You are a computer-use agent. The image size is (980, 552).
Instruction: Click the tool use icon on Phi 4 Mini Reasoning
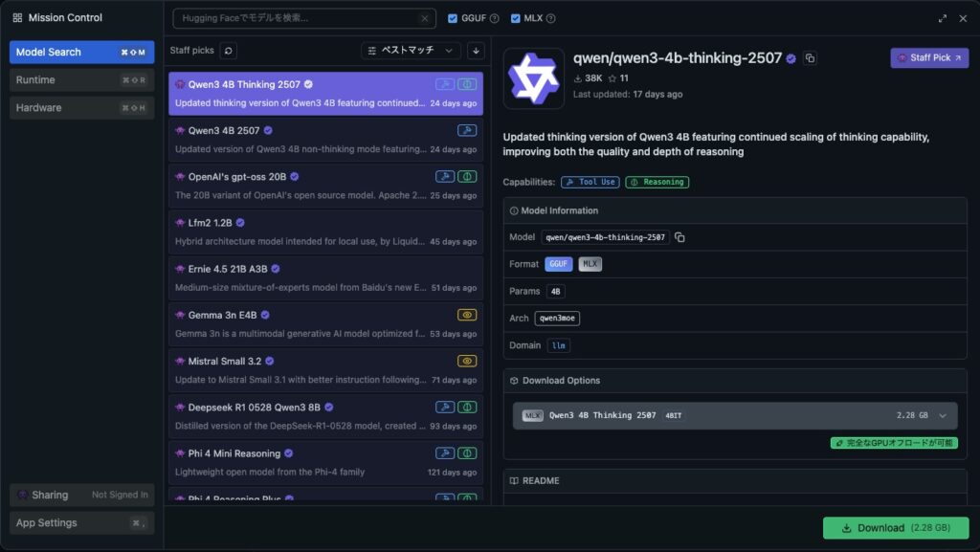click(x=445, y=453)
